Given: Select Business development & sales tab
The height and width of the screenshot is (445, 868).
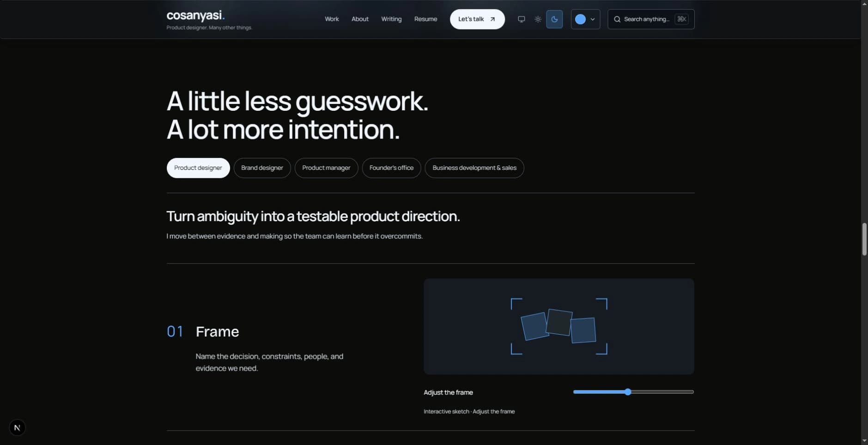Looking at the screenshot, I should tap(474, 168).
